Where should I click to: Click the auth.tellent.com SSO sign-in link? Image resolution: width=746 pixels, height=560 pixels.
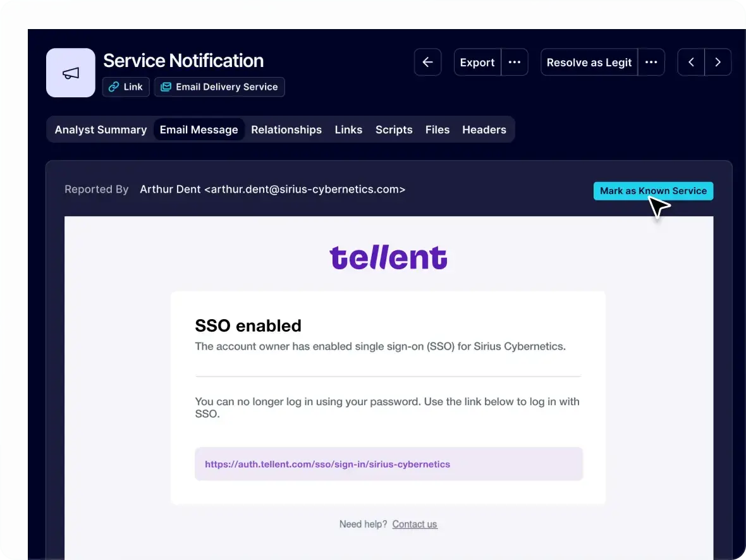(327, 464)
